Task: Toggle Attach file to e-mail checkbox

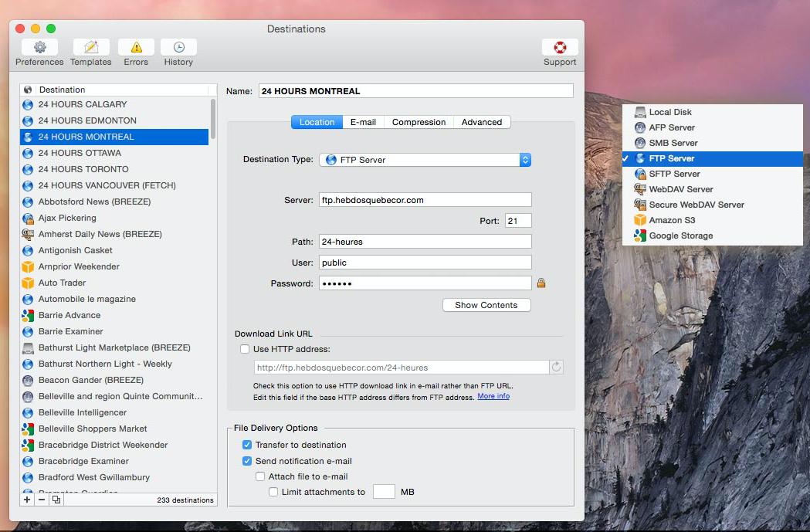Action: click(260, 476)
